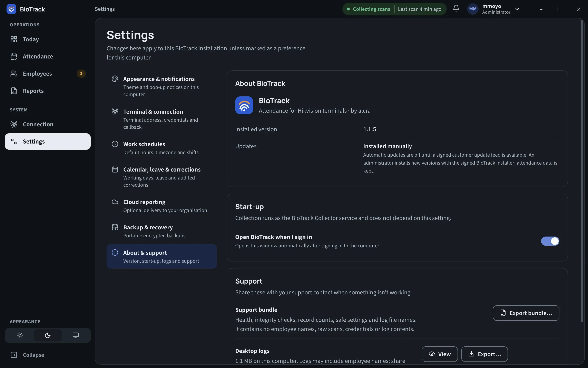Switch to dark theme moon icon
The image size is (588, 368).
(x=48, y=335)
